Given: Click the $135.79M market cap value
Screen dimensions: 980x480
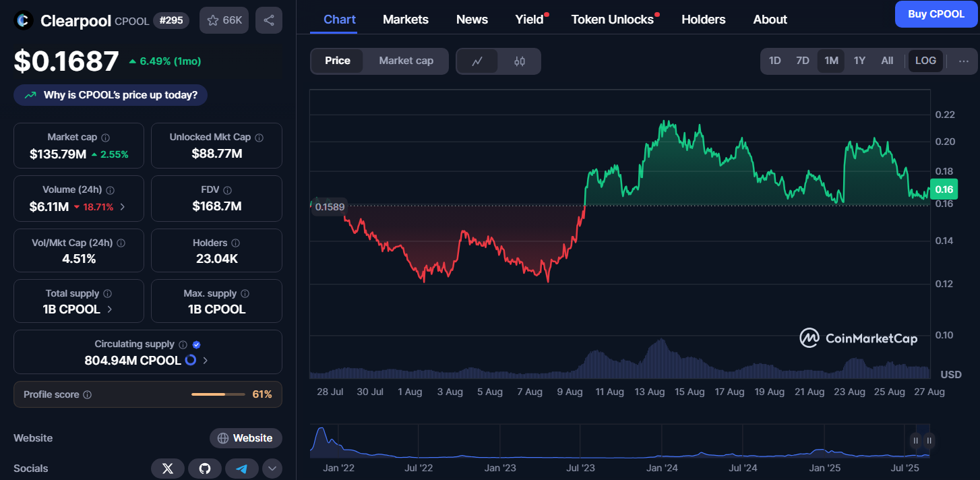Looking at the screenshot, I should pyautogui.click(x=58, y=154).
